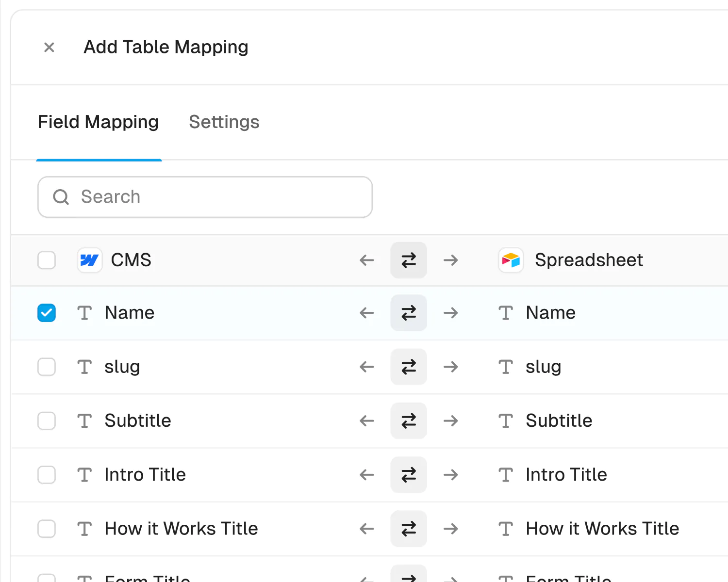The height and width of the screenshot is (582, 728).
Task: Click two-way sync icon in header row
Action: [409, 260]
